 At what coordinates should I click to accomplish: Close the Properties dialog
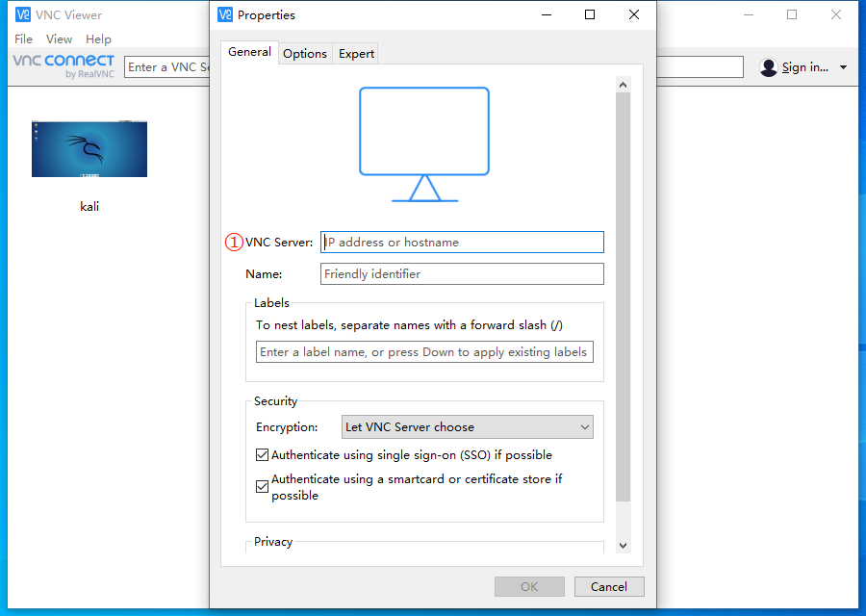pos(634,14)
